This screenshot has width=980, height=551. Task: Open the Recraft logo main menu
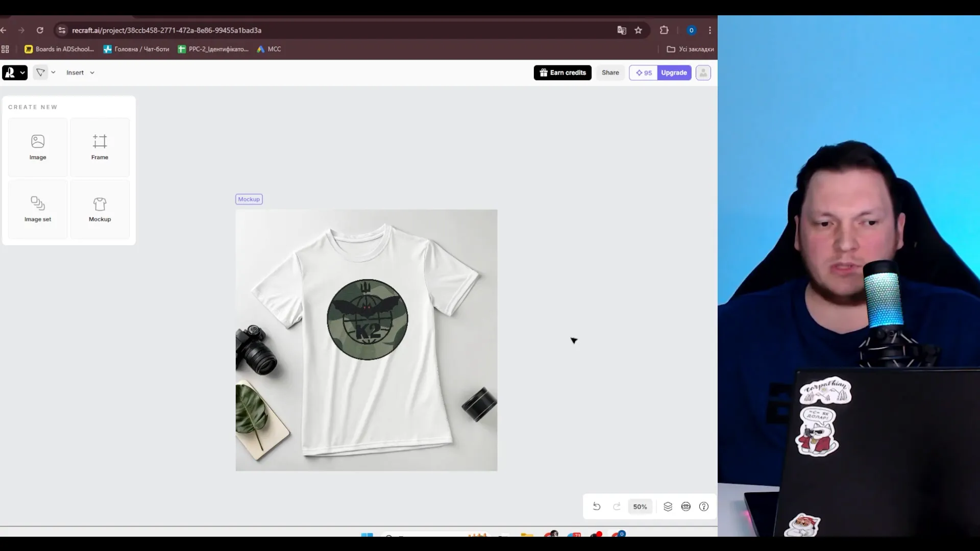pos(14,72)
